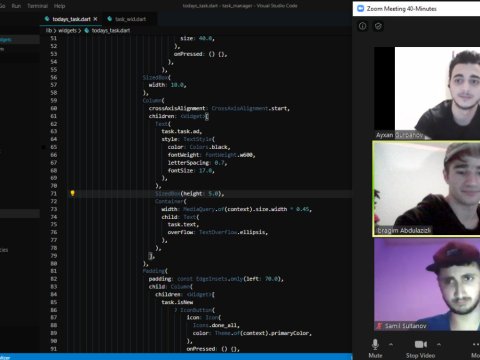This screenshot has width=480, height=360.
Task: Select the Ibragim Abdulazizli video thumbnail
Action: pos(427,189)
